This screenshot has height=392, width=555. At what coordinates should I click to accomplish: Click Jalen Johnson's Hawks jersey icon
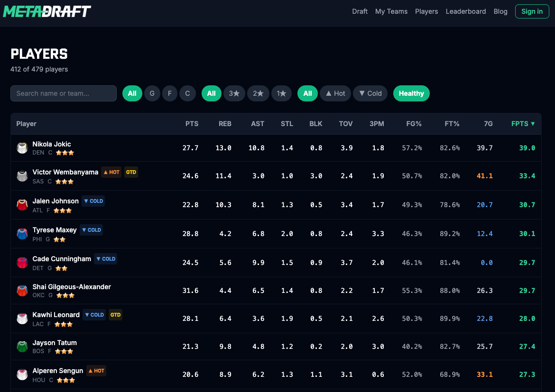22,205
